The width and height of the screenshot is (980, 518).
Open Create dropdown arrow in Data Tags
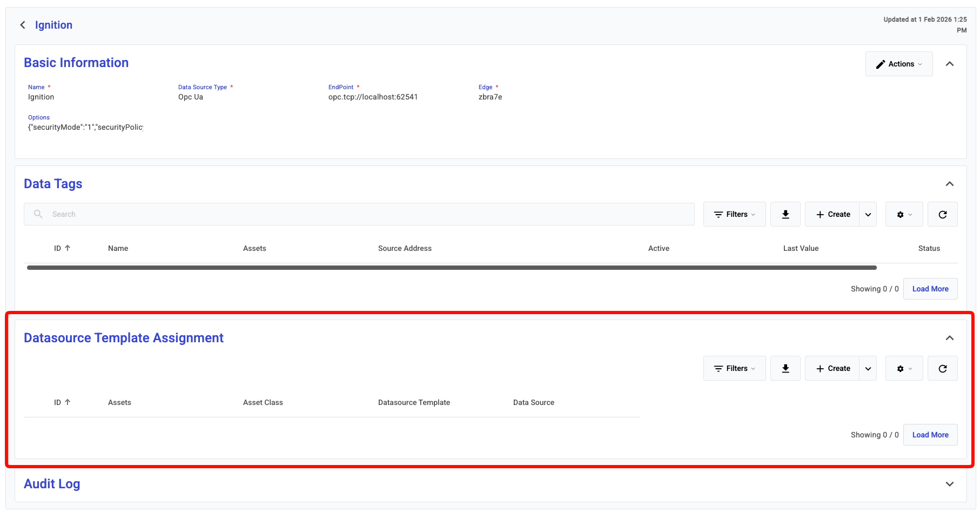[868, 215]
